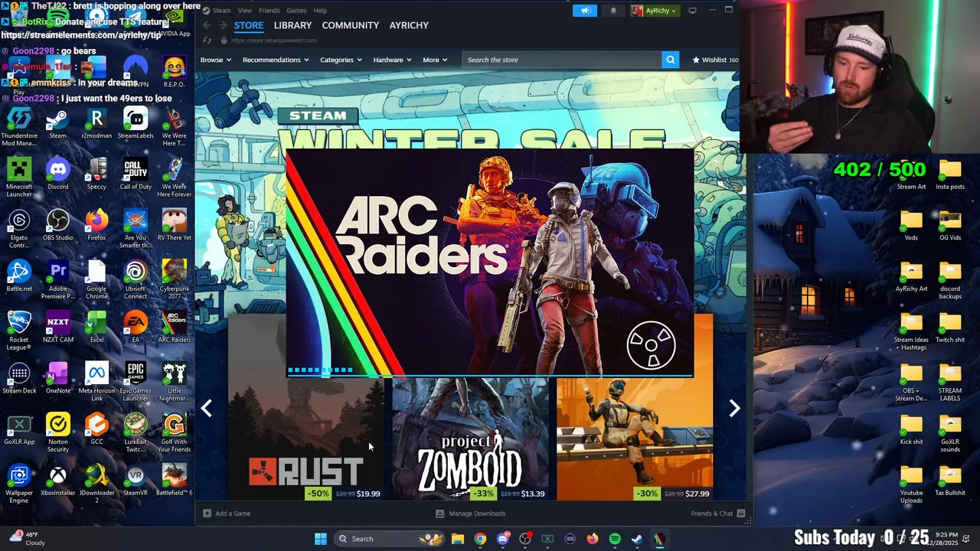Switch to the COMMUNITY tab
This screenshot has height=551, width=980.
(351, 25)
